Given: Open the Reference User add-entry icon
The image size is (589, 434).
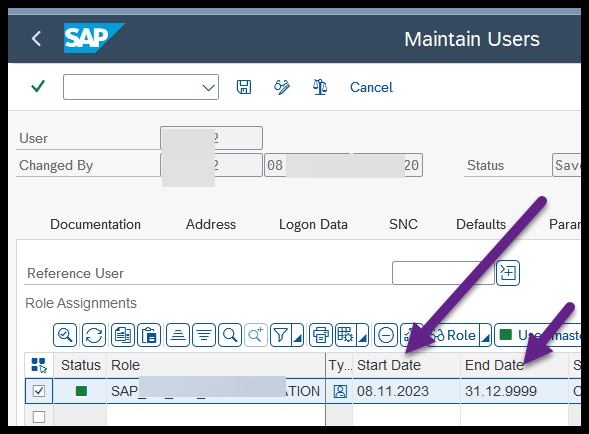Looking at the screenshot, I should (508, 273).
